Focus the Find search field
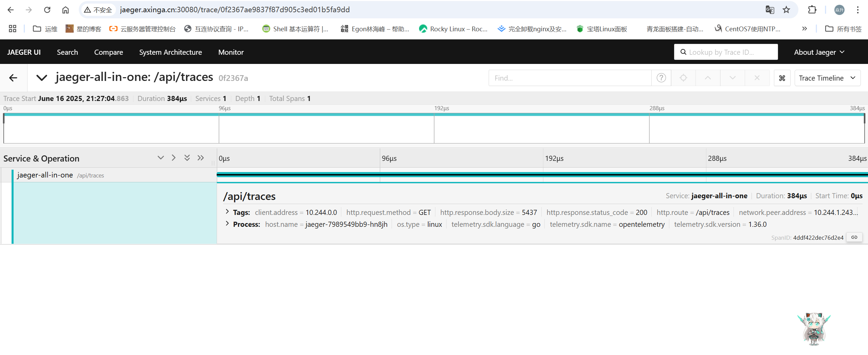 (x=570, y=78)
